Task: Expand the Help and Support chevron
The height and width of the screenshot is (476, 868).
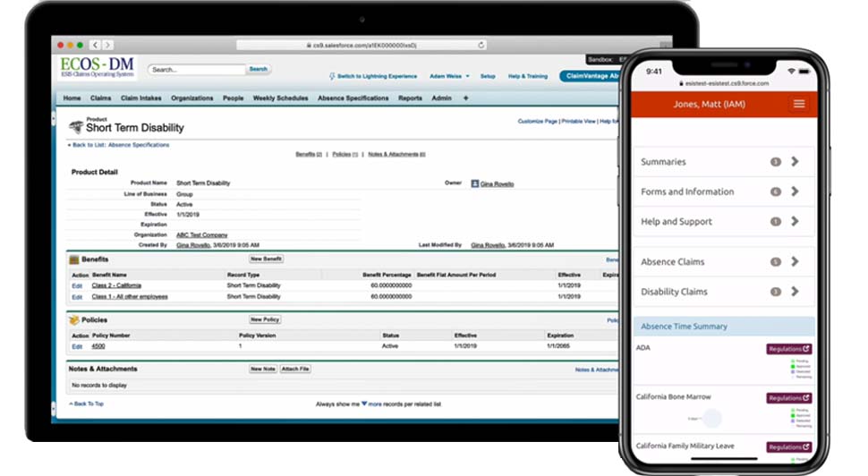Action: [x=795, y=221]
